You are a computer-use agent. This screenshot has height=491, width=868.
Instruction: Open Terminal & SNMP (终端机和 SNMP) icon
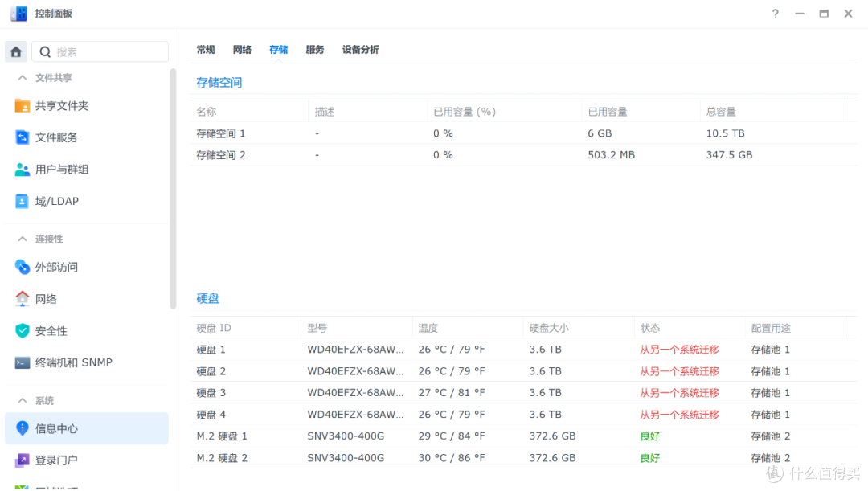pos(23,362)
